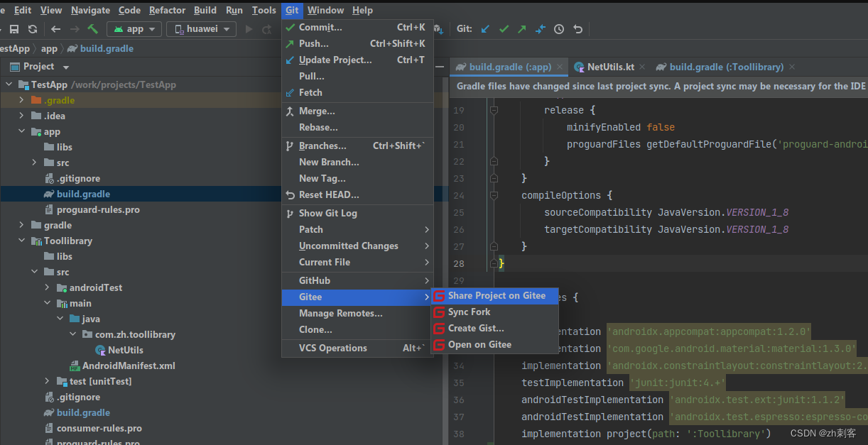The height and width of the screenshot is (445, 868).
Task: Select Commit... in the Git menu
Action: (357, 27)
